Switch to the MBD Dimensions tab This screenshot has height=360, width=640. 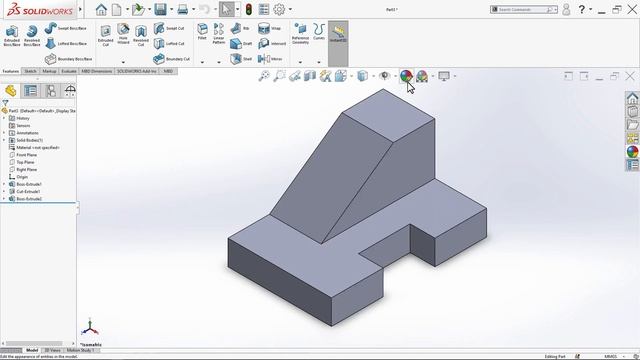coord(96,71)
